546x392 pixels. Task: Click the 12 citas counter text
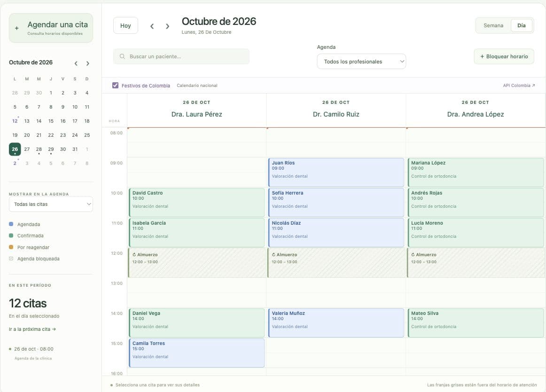28,303
